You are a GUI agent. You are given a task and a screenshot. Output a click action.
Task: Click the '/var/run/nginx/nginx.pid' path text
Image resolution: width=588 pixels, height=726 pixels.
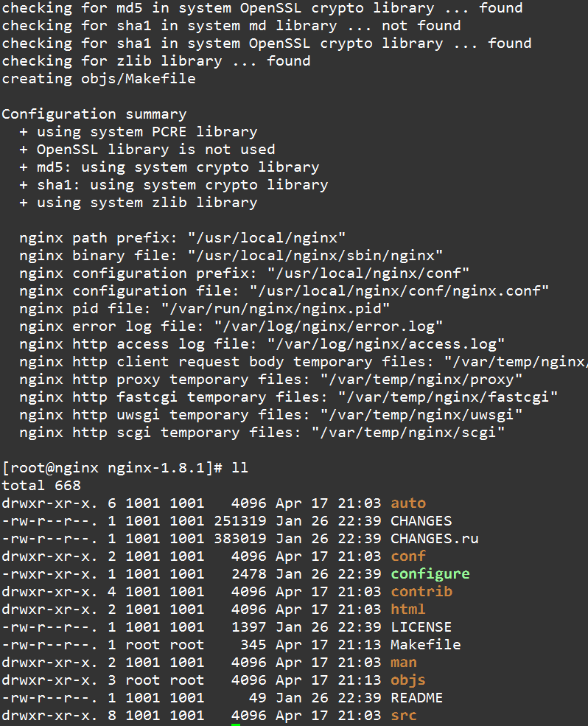pyautogui.click(x=276, y=309)
